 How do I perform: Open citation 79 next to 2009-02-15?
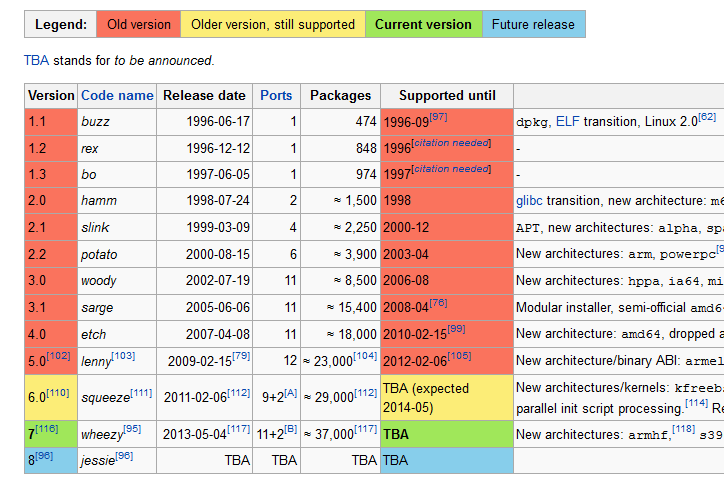pos(241,356)
